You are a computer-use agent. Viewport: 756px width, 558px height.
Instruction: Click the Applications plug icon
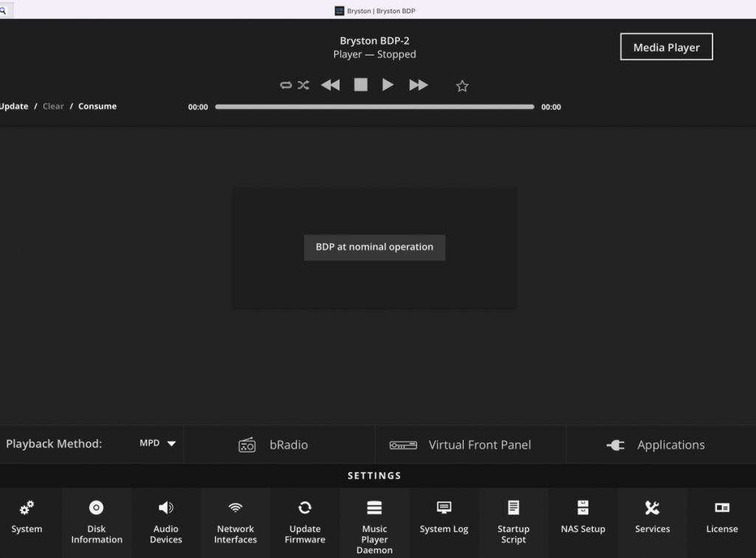point(615,445)
